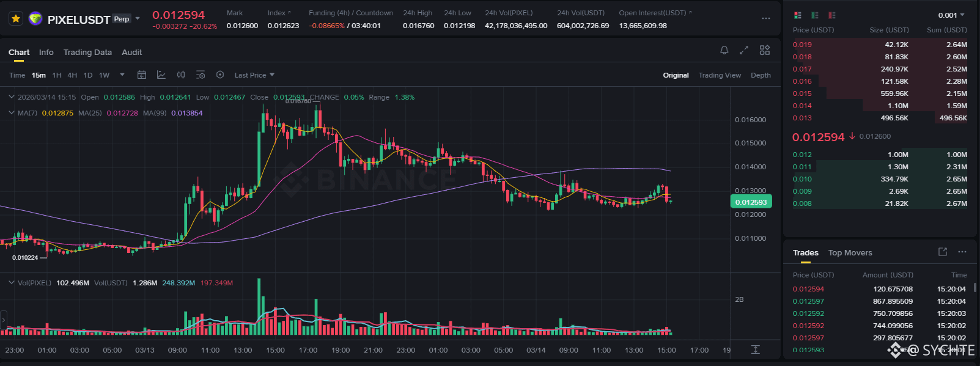980x366 pixels.
Task: Switch chart to Original view
Action: coord(676,75)
